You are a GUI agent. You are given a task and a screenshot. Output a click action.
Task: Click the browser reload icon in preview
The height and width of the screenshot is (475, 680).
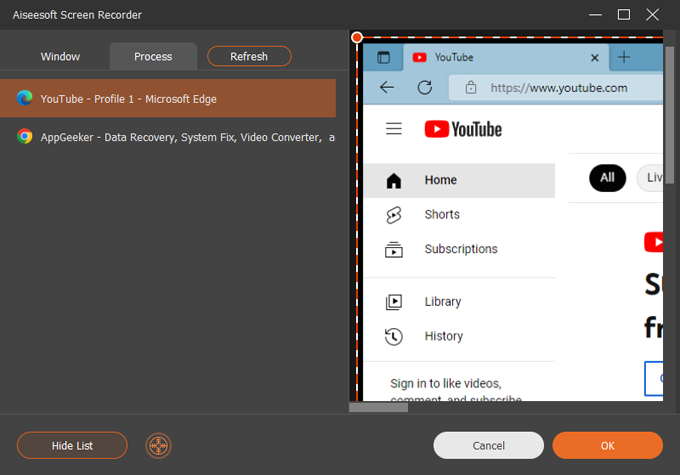pyautogui.click(x=424, y=87)
